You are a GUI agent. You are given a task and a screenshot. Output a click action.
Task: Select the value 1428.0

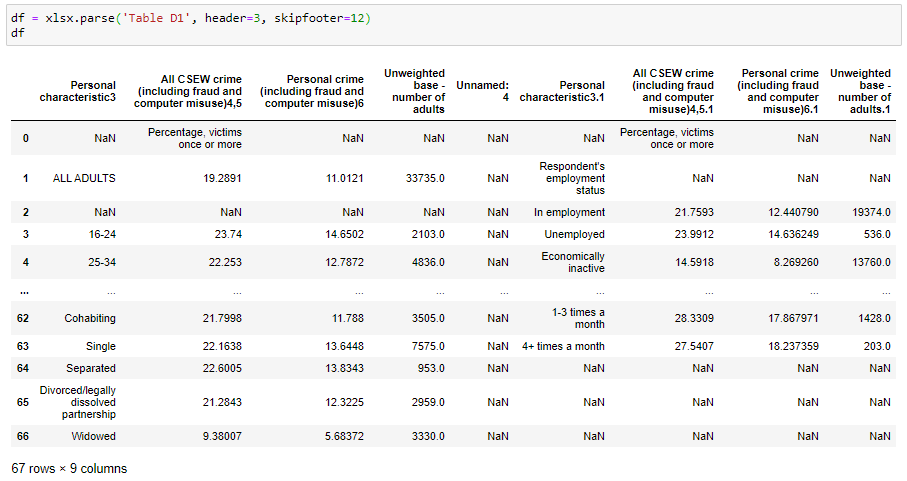[x=874, y=318]
